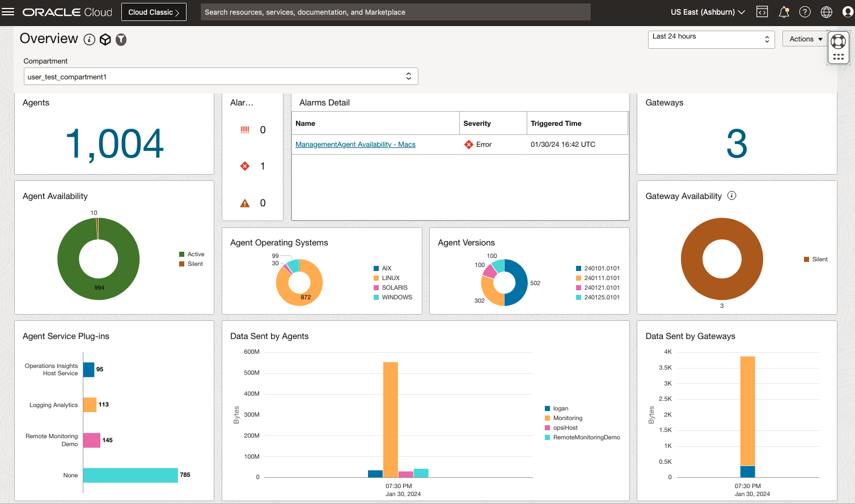Open the language globe menu
The width and height of the screenshot is (855, 504).
click(826, 12)
